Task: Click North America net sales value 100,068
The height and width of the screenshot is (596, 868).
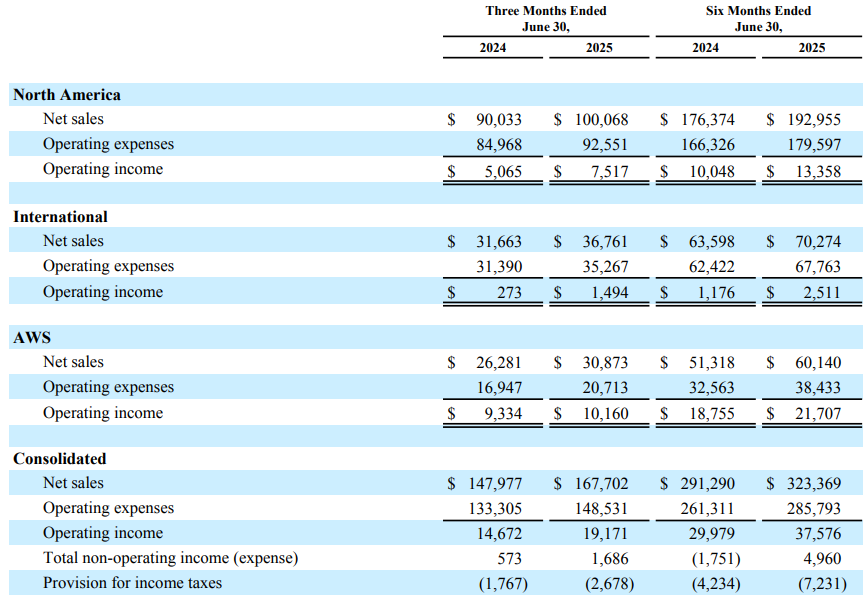Action: [601, 120]
